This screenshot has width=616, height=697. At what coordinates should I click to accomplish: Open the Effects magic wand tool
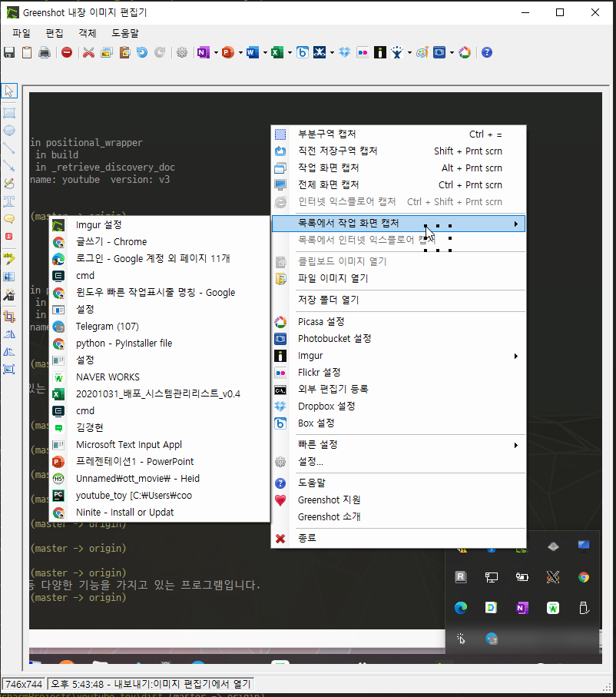pyautogui.click(x=9, y=294)
